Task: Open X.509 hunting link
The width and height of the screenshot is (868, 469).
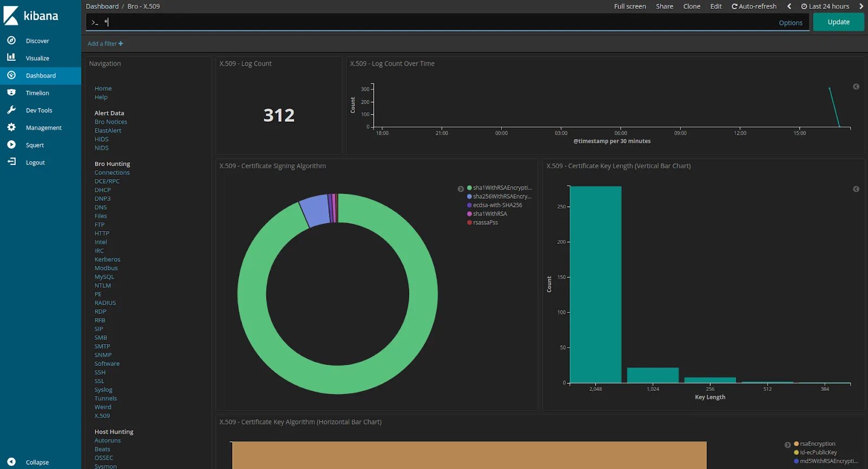Action: [x=102, y=416]
